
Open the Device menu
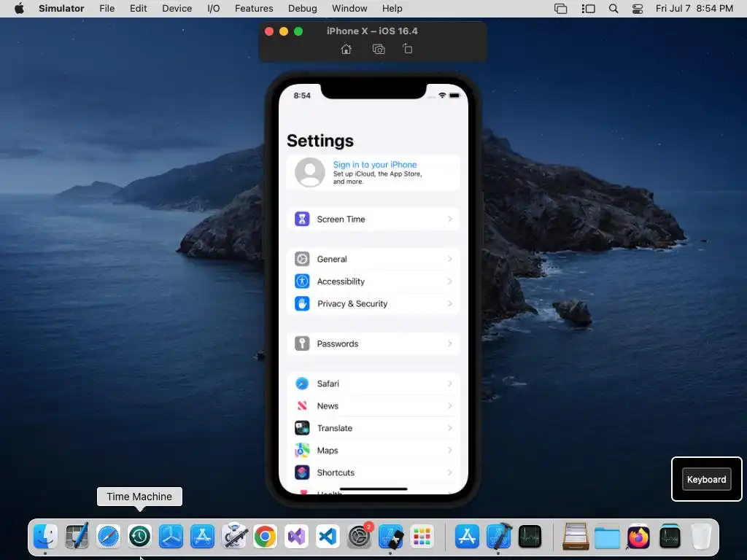click(177, 9)
